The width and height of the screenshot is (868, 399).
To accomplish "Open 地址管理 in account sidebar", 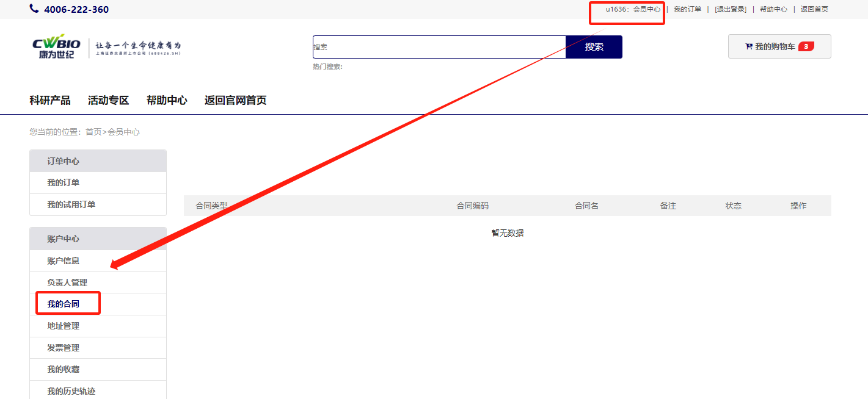I will click(64, 326).
